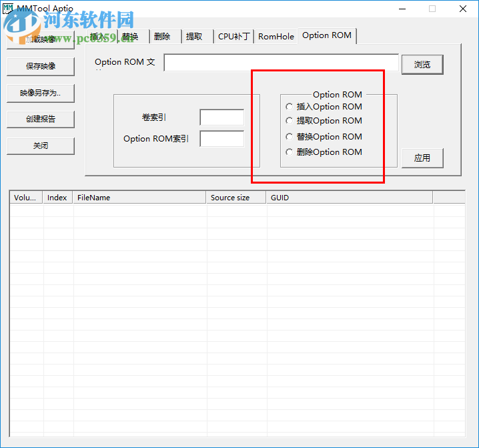The width and height of the screenshot is (479, 448).
Task: Select the 插入Option ROM radio button
Action: pos(324,107)
